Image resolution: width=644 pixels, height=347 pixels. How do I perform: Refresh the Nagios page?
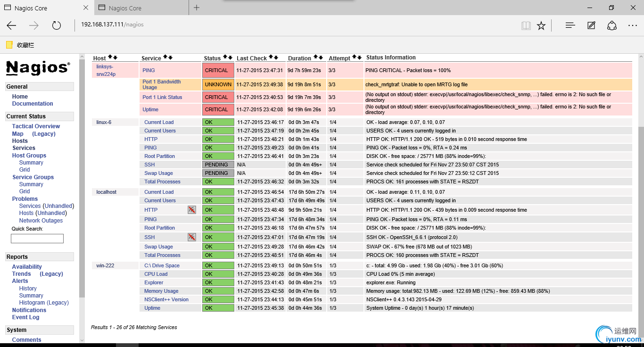coord(57,25)
